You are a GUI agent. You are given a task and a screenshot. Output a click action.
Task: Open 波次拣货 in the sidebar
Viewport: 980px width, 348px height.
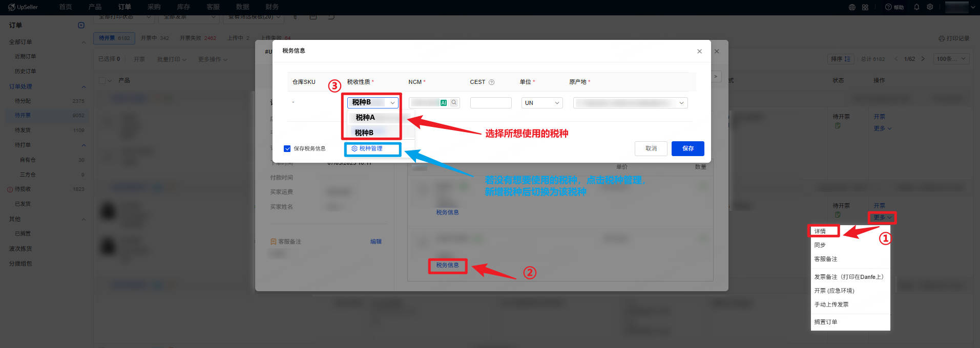(20, 249)
